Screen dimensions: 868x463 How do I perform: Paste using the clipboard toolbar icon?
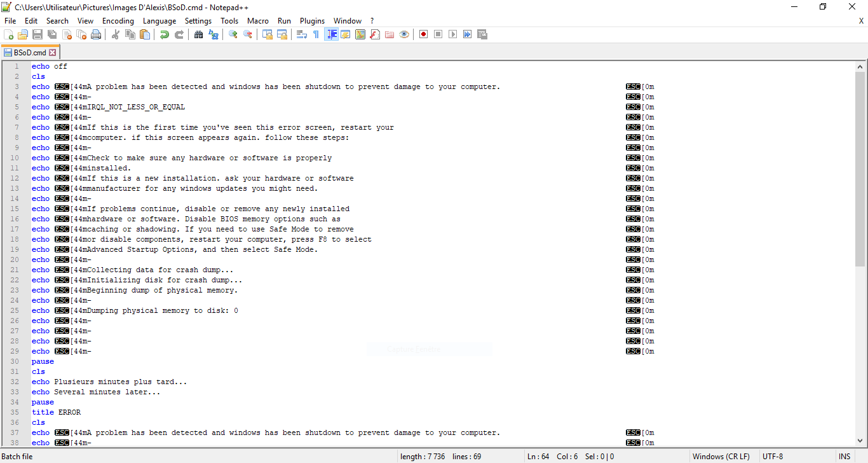point(145,34)
